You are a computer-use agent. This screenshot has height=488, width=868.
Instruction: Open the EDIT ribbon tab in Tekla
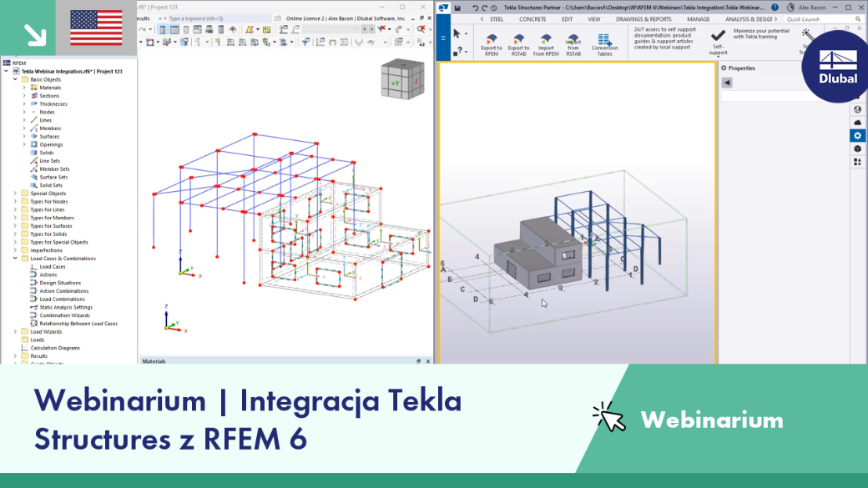pos(568,19)
